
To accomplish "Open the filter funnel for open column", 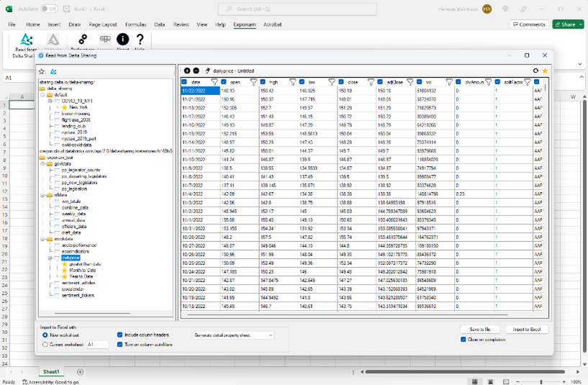I will pyautogui.click(x=253, y=82).
